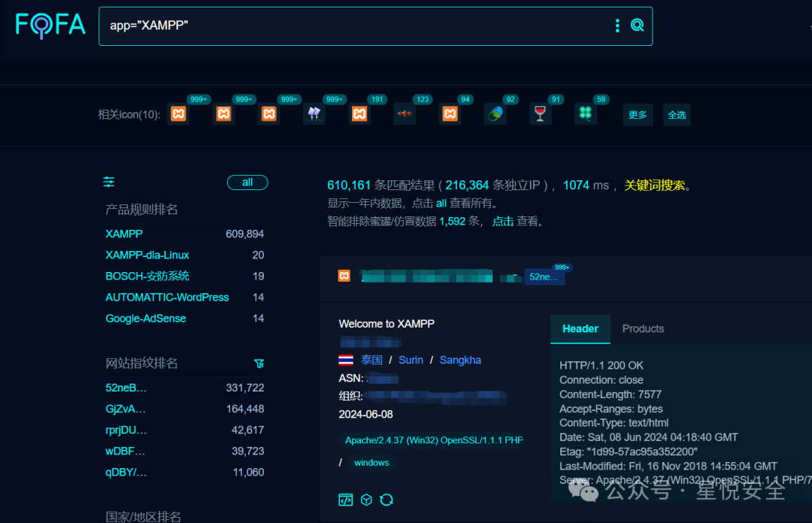Click the 全选 select-all button
The image size is (812, 523).
(677, 115)
